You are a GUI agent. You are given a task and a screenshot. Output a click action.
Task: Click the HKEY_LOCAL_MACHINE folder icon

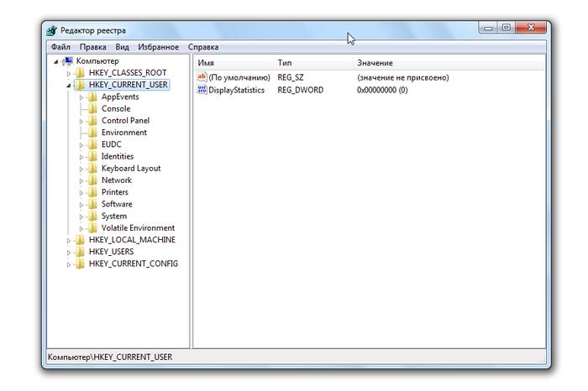[x=80, y=240]
